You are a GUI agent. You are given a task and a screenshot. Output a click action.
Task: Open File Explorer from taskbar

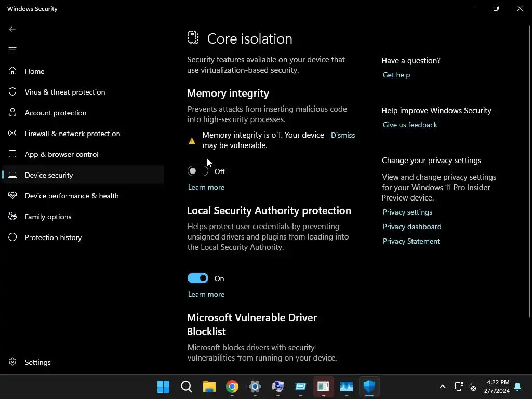point(209,387)
